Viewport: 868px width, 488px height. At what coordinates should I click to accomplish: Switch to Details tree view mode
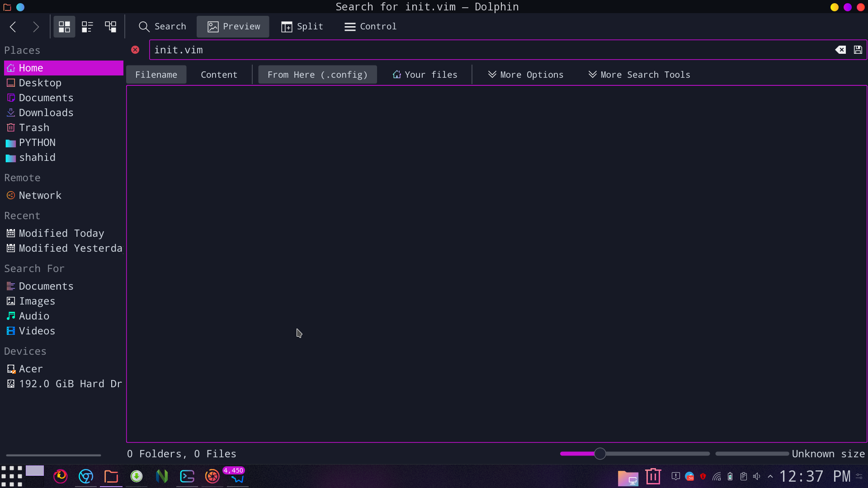coord(111,27)
